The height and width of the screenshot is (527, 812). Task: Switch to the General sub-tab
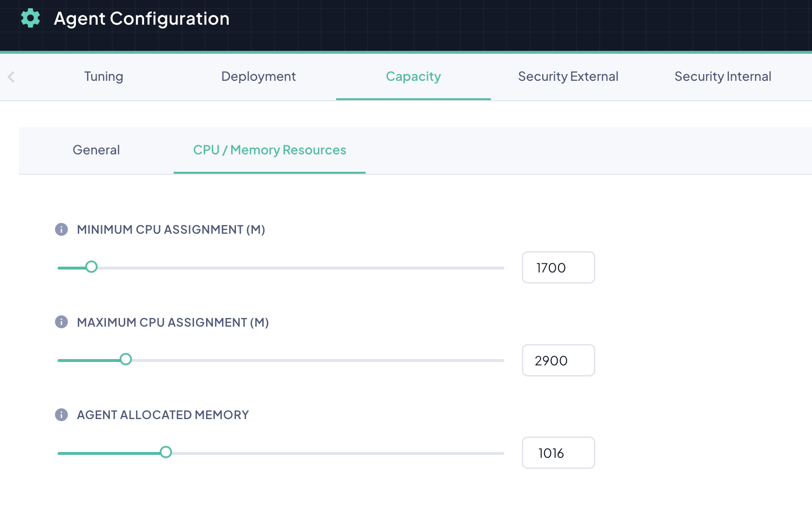click(96, 150)
